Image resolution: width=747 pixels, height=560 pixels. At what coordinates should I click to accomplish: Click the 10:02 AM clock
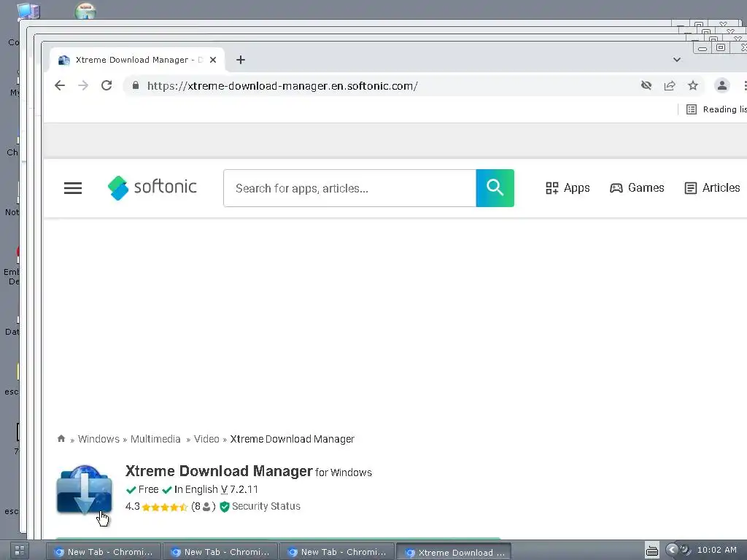[716, 550]
